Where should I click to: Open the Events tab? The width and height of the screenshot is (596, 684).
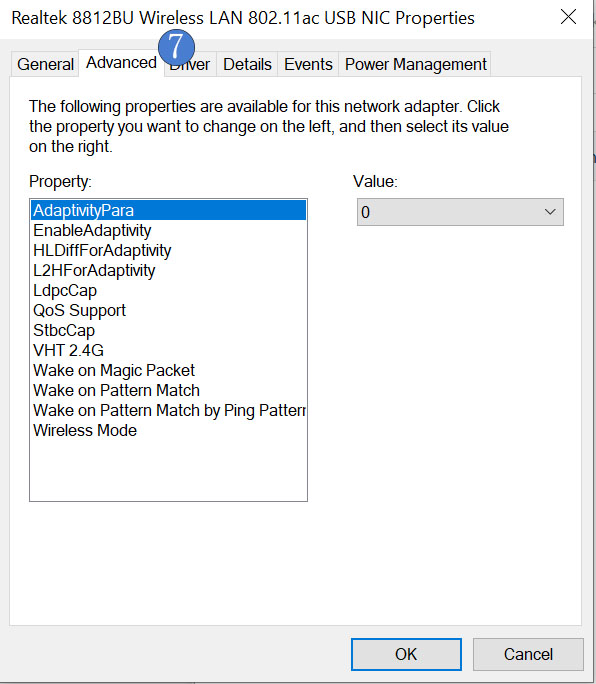(x=308, y=64)
